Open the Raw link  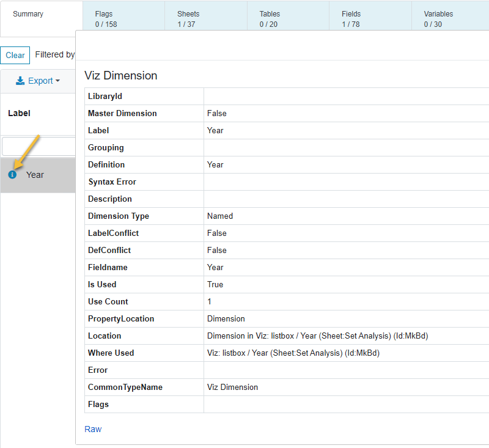tap(93, 429)
